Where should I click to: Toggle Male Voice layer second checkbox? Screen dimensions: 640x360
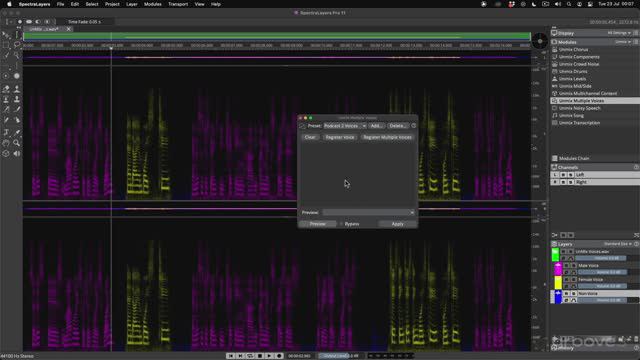pyautogui.click(x=573, y=266)
